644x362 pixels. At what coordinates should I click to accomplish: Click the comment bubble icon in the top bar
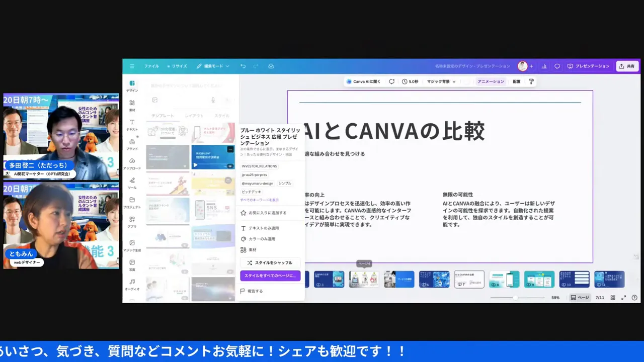[556, 66]
